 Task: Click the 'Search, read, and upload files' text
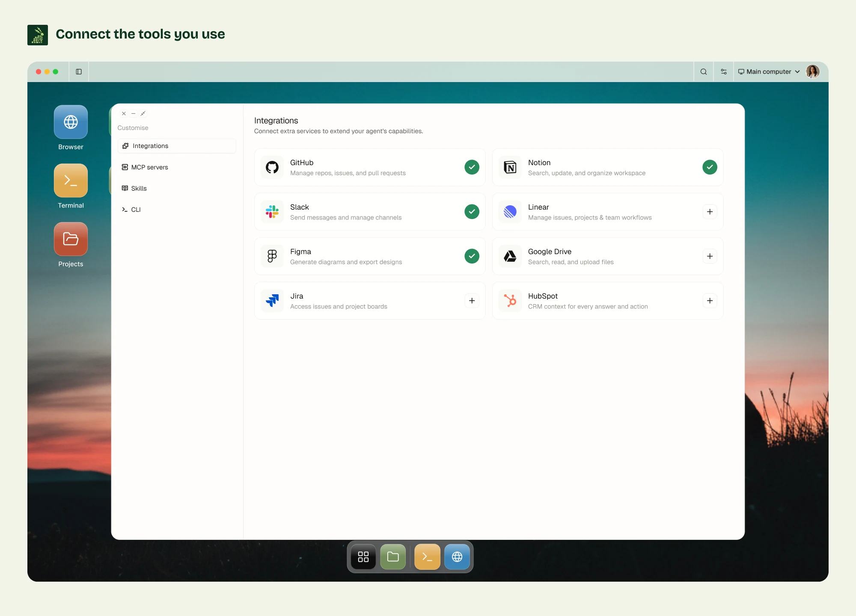click(571, 262)
